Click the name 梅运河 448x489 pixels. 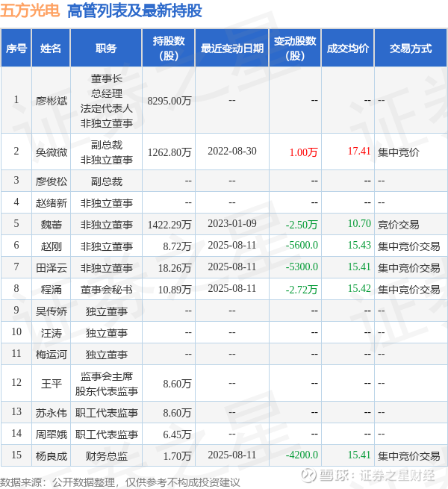pos(52,355)
